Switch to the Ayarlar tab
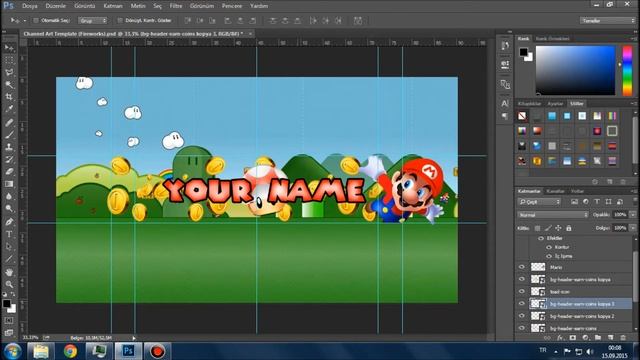640x360 pixels. pos(555,104)
